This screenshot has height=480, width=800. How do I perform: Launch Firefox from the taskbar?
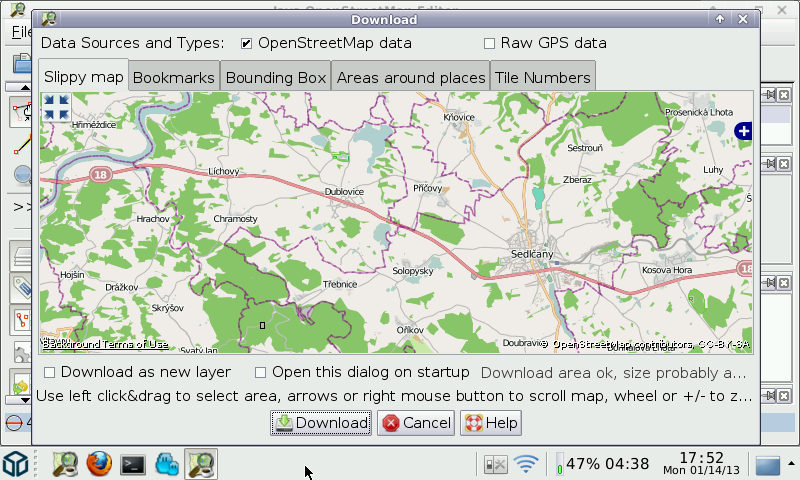pyautogui.click(x=99, y=464)
